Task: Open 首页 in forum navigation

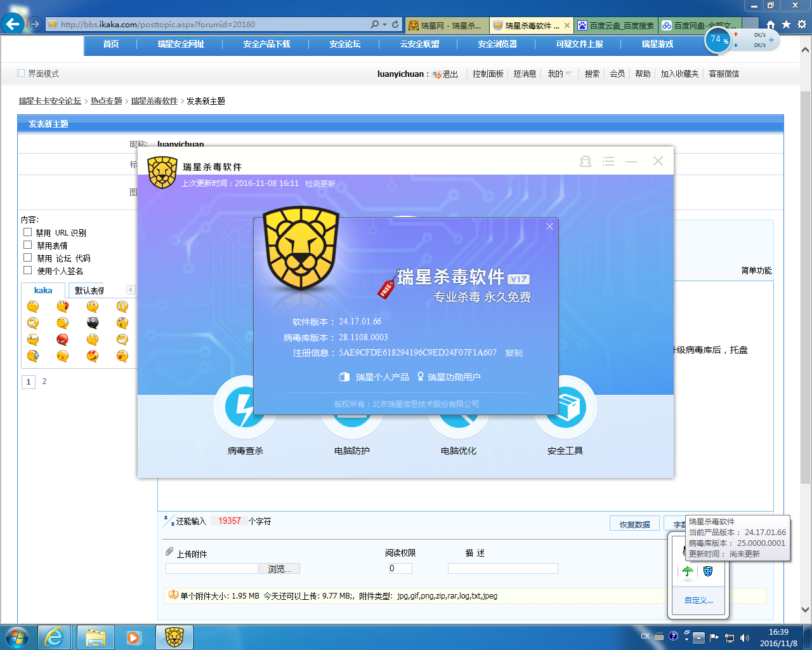Action: click(x=111, y=44)
